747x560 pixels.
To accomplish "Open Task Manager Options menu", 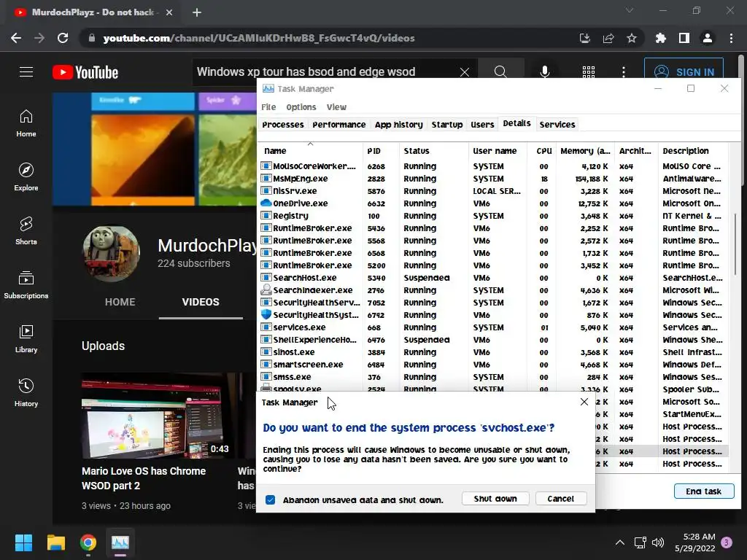I will [x=301, y=107].
